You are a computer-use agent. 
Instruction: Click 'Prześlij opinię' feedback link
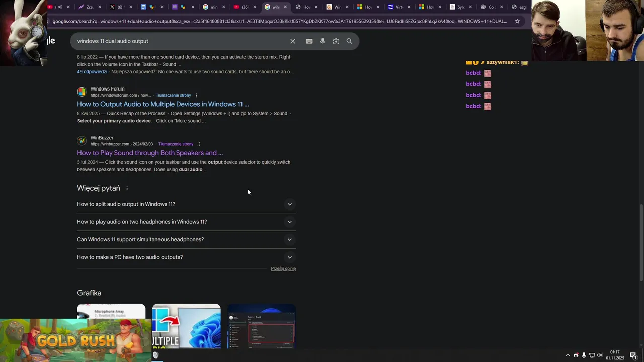pos(283,269)
